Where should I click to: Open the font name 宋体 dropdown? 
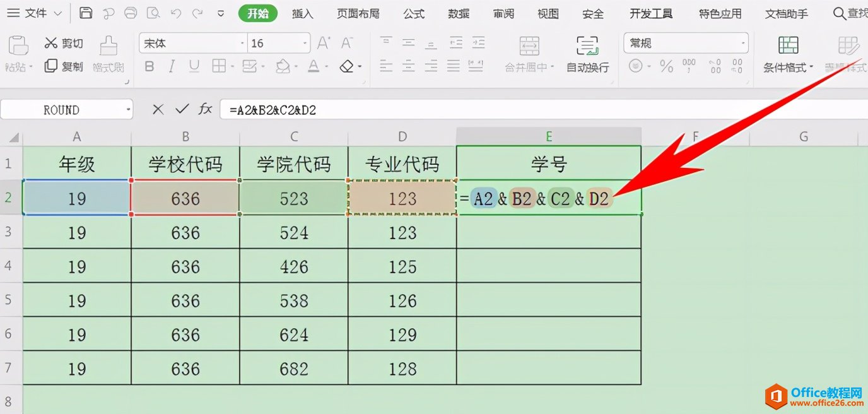coord(243,44)
